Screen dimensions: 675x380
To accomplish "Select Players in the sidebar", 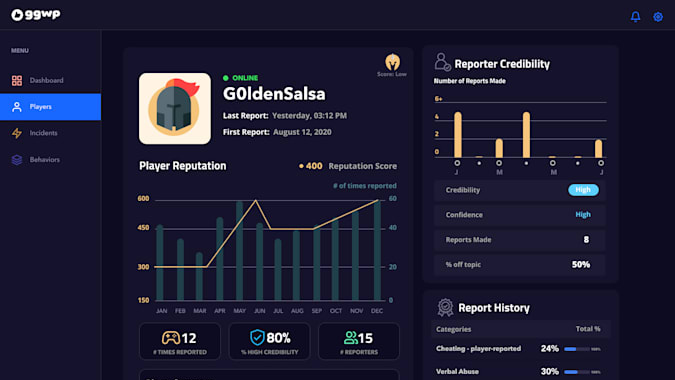I will (50, 107).
